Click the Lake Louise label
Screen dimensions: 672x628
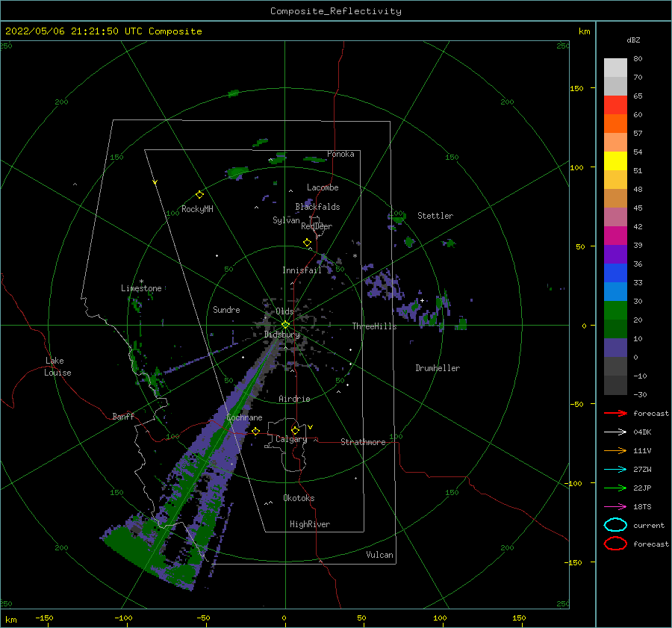[x=57, y=367]
